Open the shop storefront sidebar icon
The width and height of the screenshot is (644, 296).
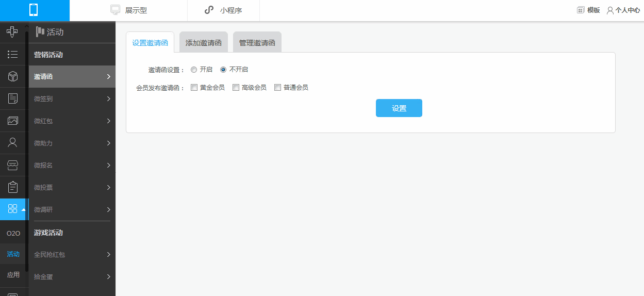pyautogui.click(x=13, y=165)
